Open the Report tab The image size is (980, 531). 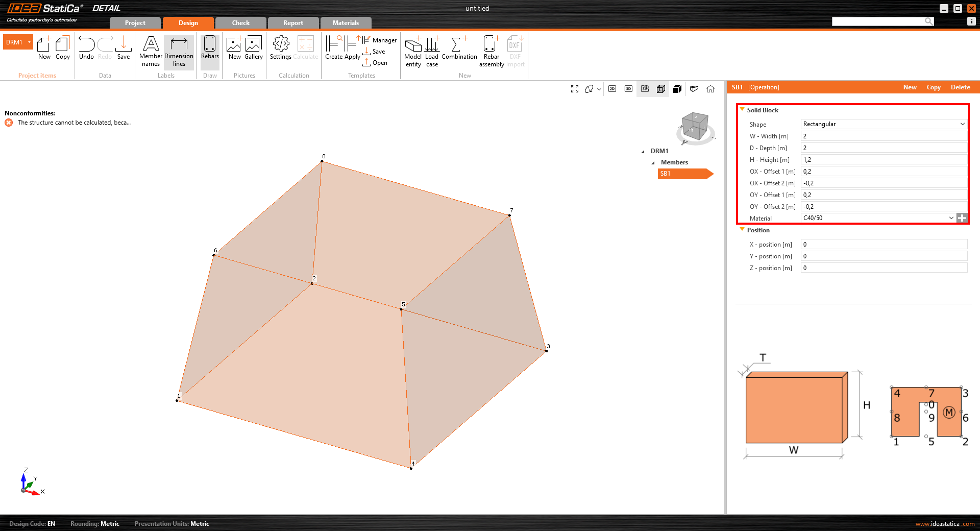[x=292, y=22]
